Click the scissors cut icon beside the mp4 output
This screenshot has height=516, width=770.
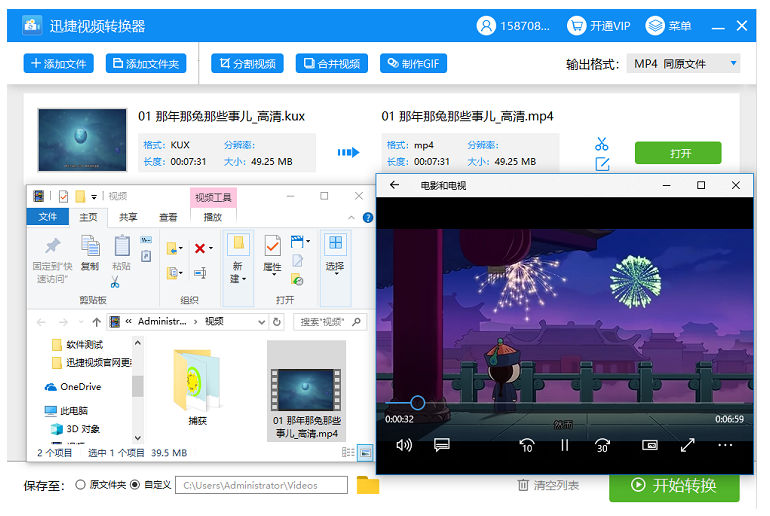coord(602,144)
